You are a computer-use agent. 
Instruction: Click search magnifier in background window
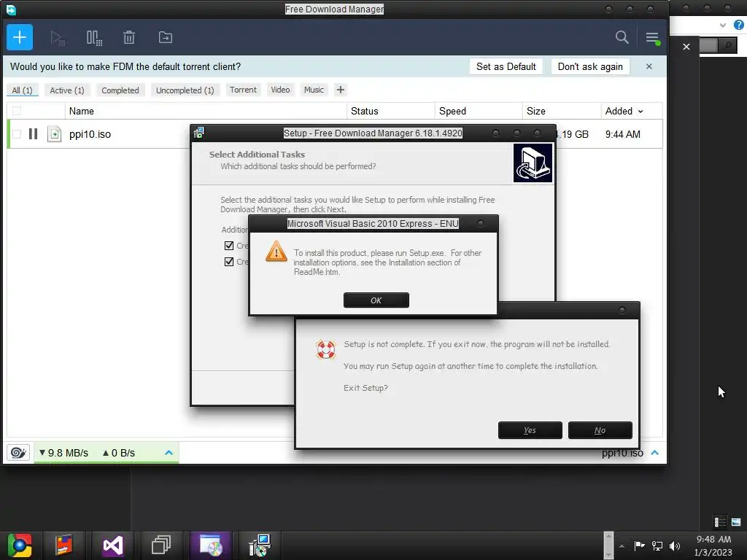click(728, 46)
